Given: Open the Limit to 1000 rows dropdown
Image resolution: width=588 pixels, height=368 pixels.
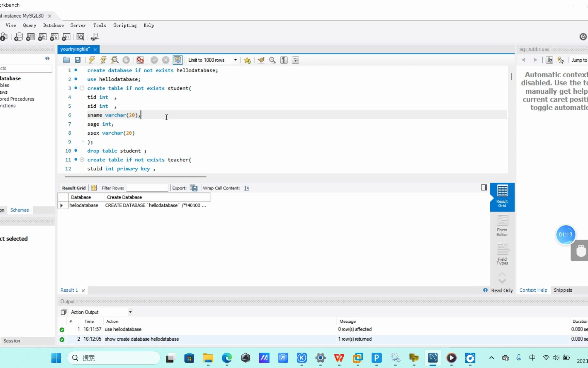Looking at the screenshot, I should pos(213,60).
